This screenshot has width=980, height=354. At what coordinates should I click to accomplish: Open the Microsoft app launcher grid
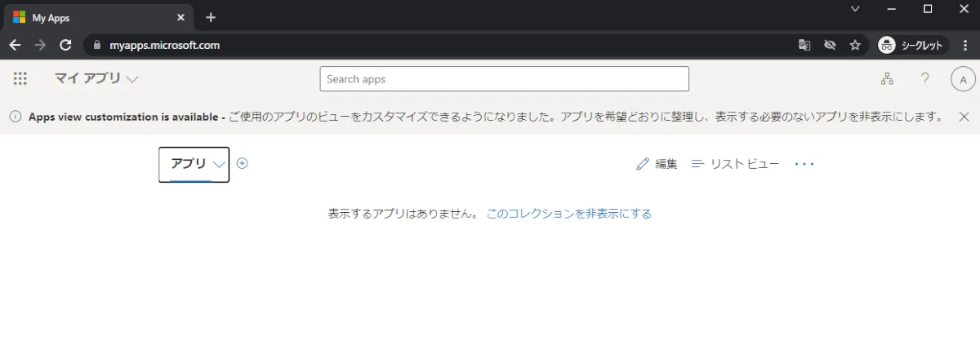[20, 79]
